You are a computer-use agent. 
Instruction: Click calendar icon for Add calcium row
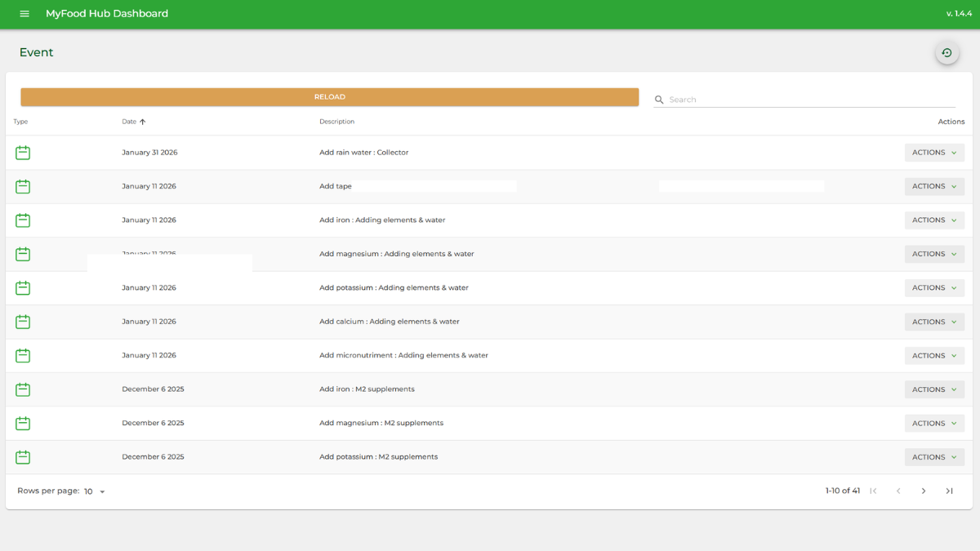(x=23, y=322)
